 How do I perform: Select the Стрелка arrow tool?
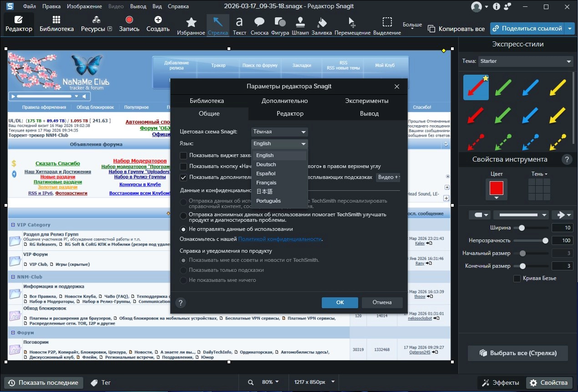tap(218, 25)
